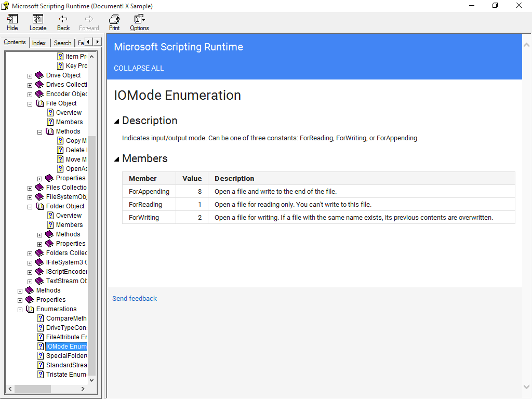Click COLLAPSE ALL link
This screenshot has width=532, height=399.
tap(139, 68)
